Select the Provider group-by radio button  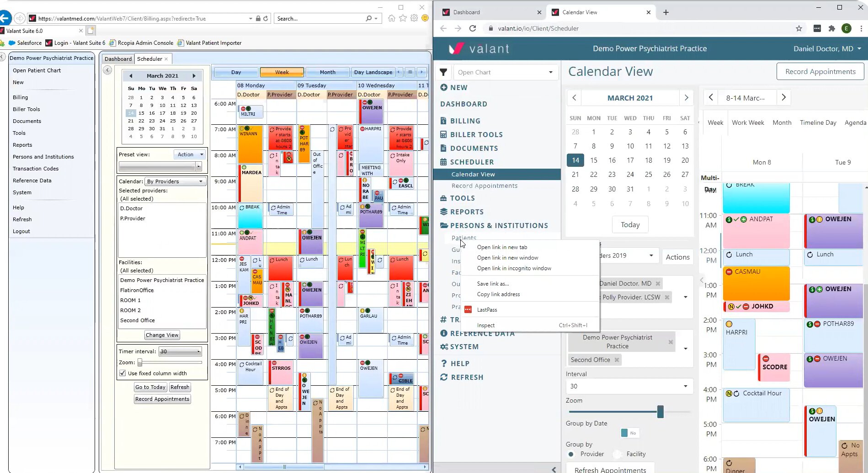571,454
